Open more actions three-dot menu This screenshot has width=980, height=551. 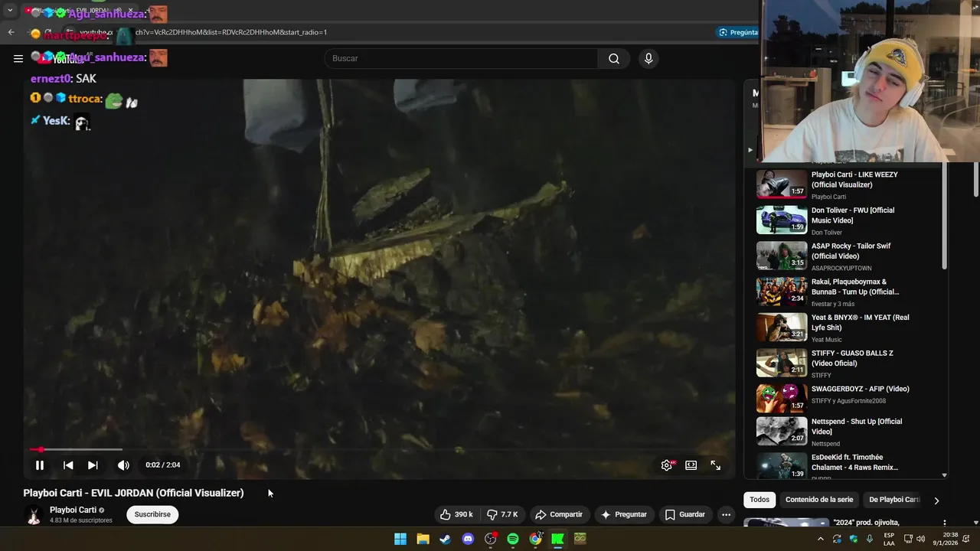(x=726, y=514)
